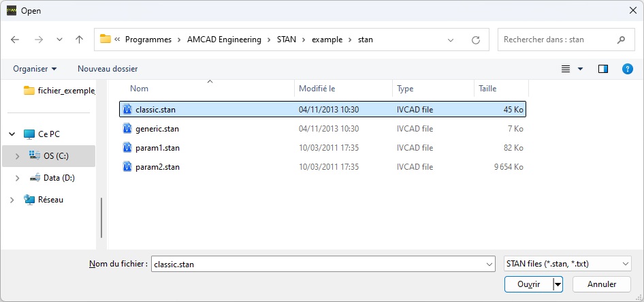
Task: Open recent locations dropdown chevron
Action: coord(59,40)
